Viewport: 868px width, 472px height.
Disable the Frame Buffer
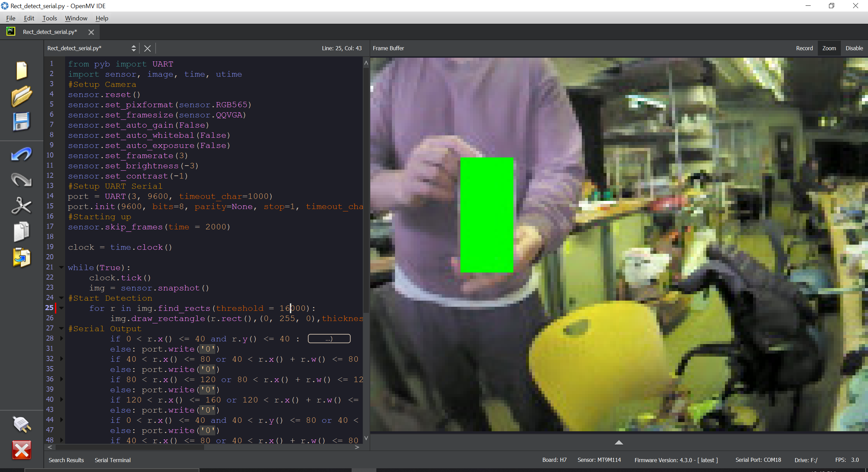(x=854, y=48)
